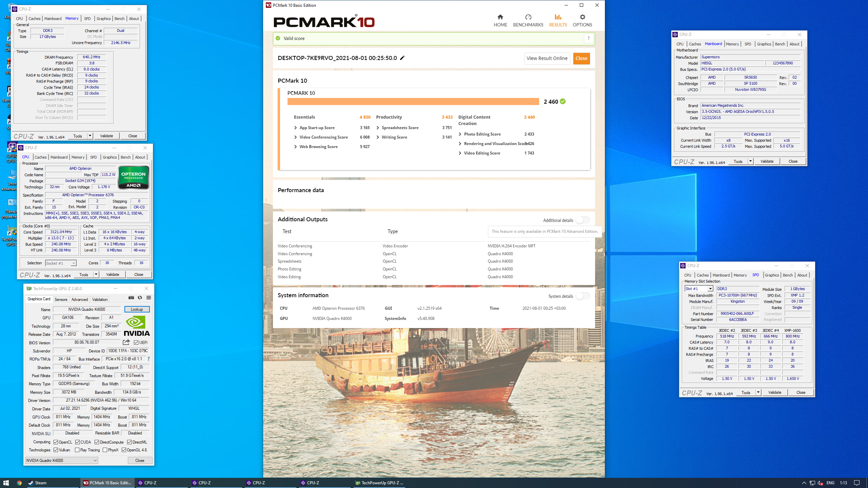Open the muted volume tray icon

pyautogui.click(x=821, y=483)
